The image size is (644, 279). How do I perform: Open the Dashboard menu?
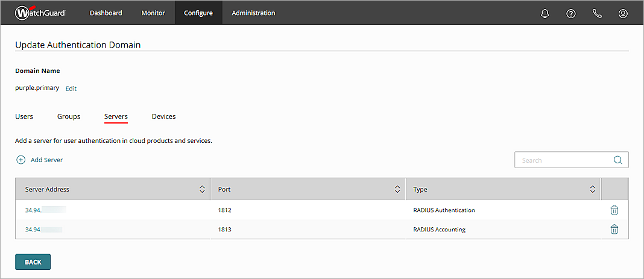[x=106, y=13]
